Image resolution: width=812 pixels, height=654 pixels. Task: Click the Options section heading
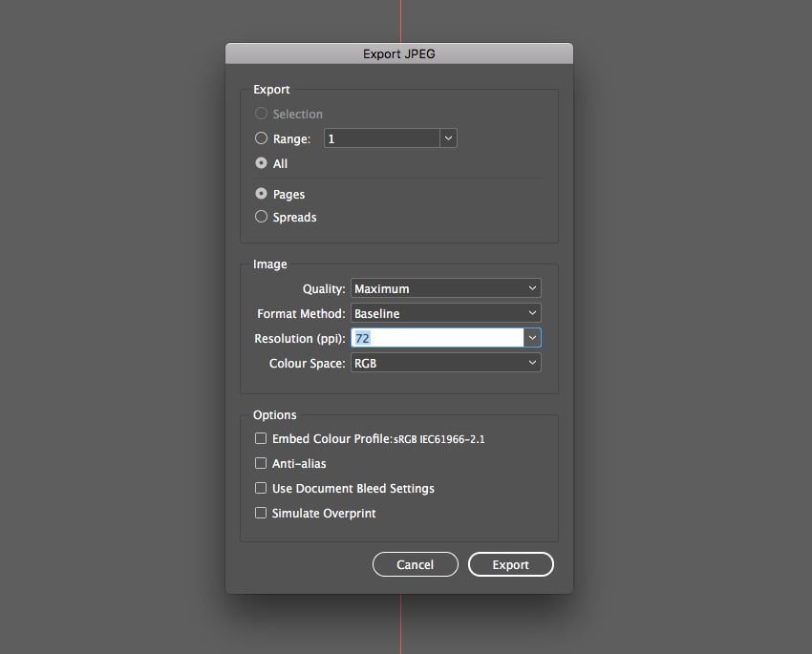274,415
